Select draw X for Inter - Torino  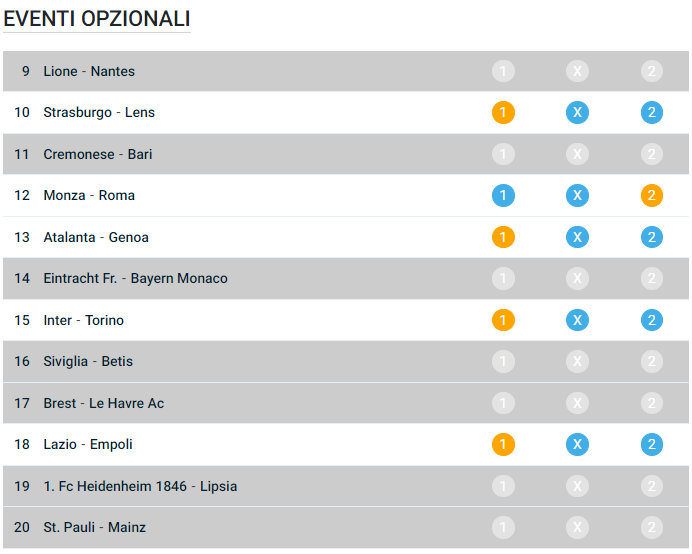click(x=577, y=320)
